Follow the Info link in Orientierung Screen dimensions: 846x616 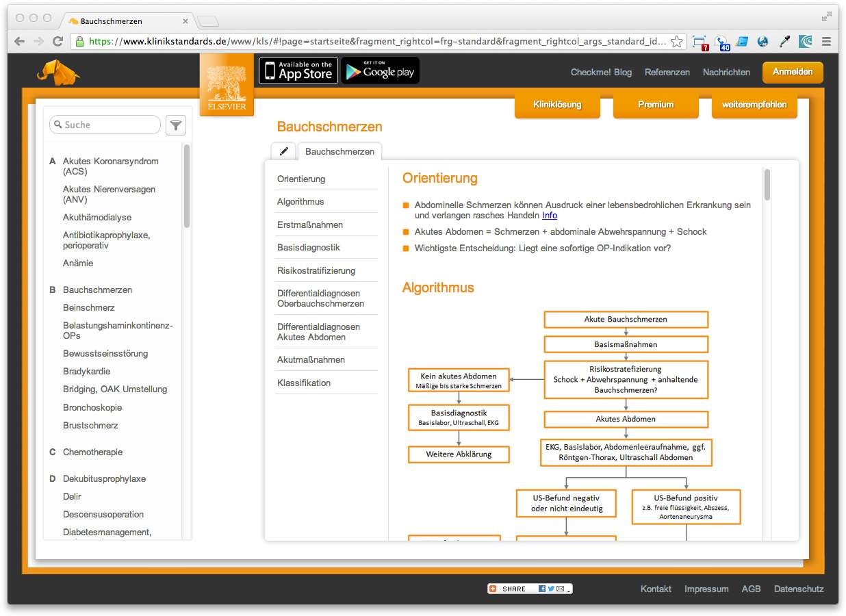(x=550, y=215)
